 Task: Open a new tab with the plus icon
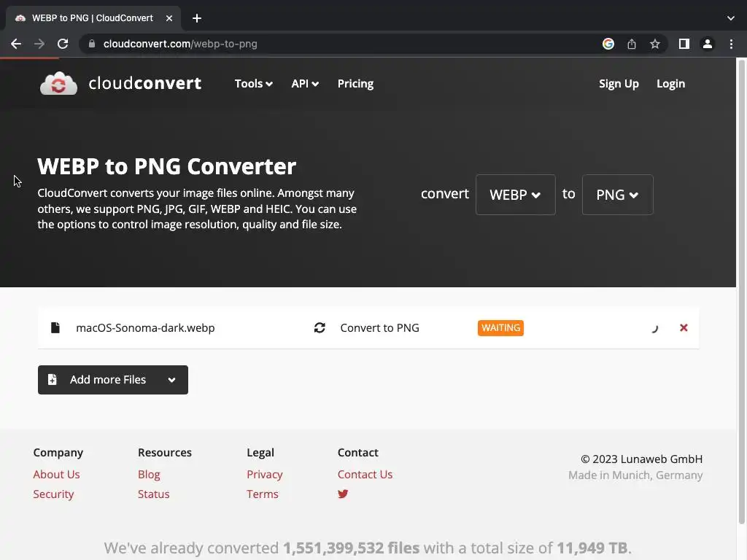pos(197,18)
